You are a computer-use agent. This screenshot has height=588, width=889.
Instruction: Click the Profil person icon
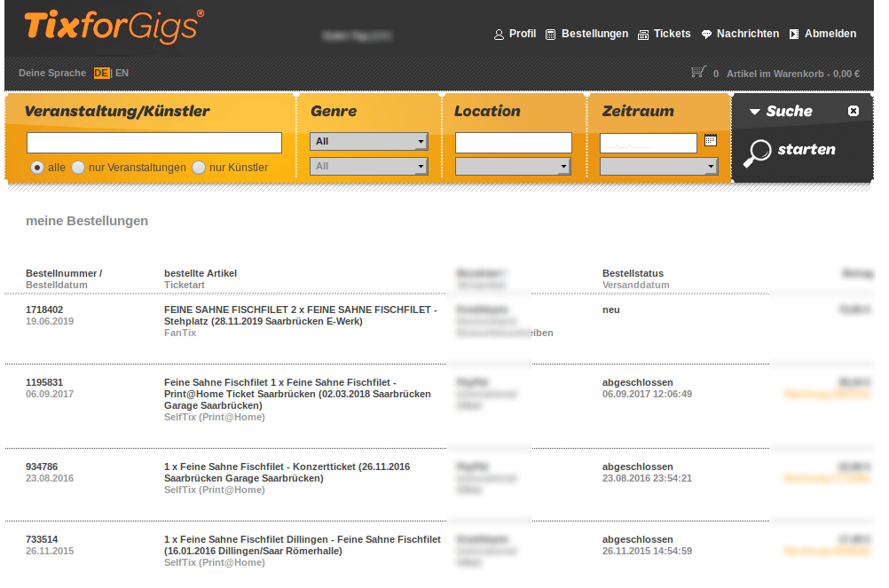coord(499,35)
